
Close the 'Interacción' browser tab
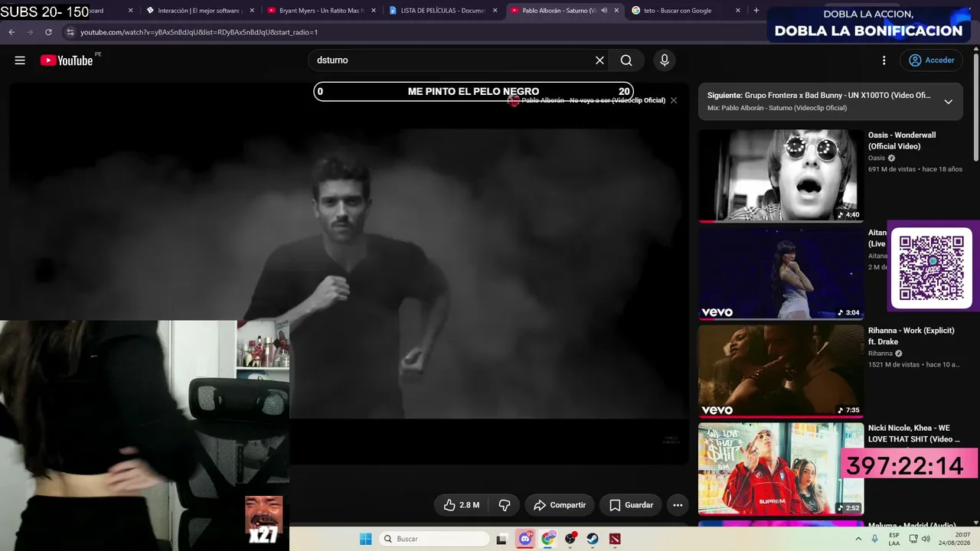coord(252,11)
